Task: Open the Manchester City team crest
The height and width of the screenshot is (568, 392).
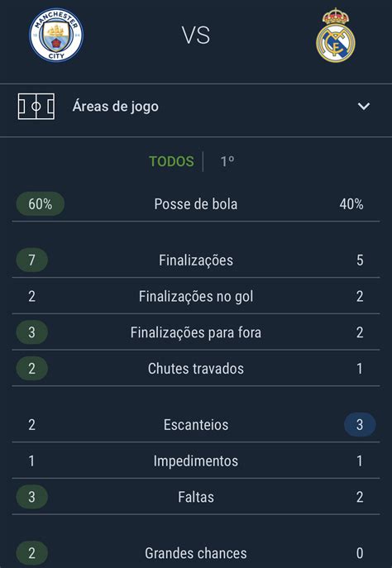Action: click(x=56, y=35)
